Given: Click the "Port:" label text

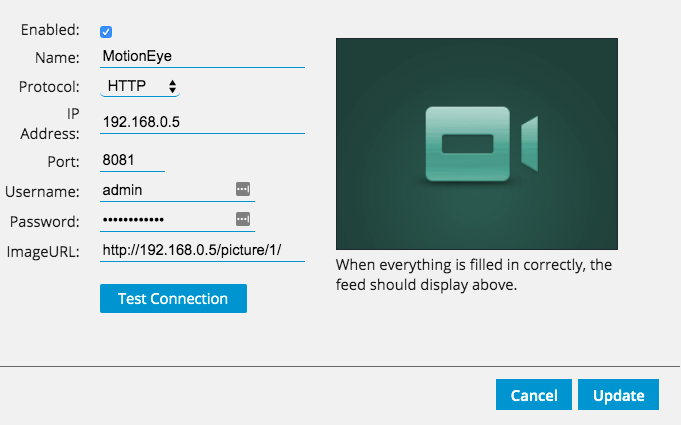Looking at the screenshot, I should point(63,162).
